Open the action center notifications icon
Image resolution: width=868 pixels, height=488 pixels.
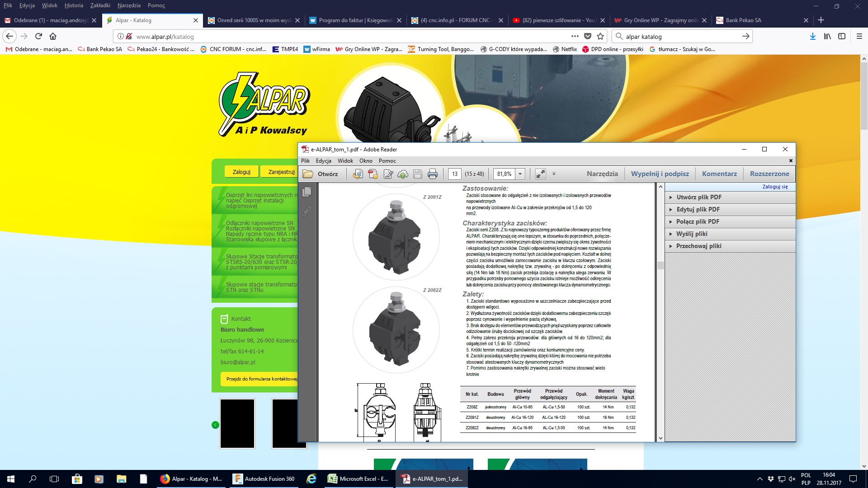pyautogui.click(x=853, y=479)
